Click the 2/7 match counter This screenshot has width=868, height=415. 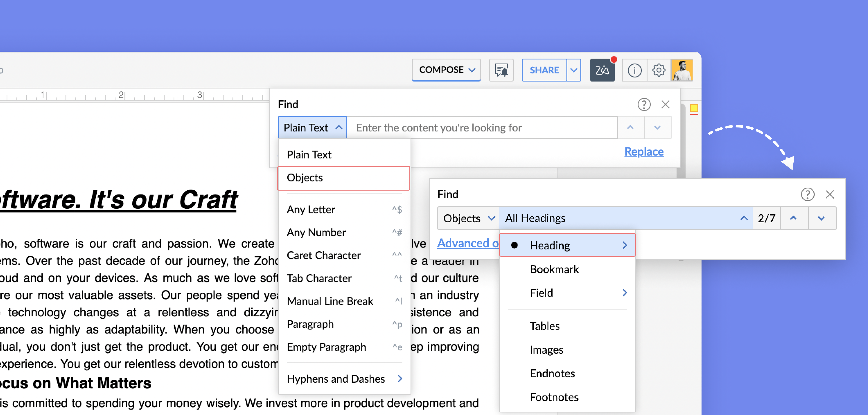tap(766, 218)
